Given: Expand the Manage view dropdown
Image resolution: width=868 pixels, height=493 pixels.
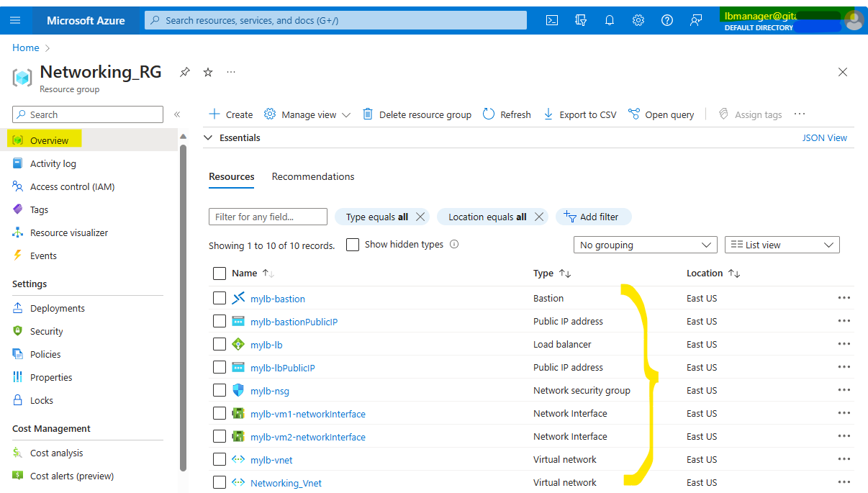Looking at the screenshot, I should pyautogui.click(x=307, y=114).
